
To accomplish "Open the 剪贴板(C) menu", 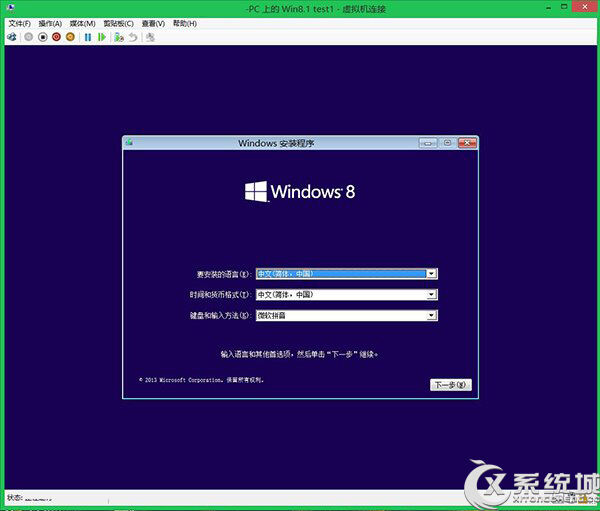I will point(119,24).
